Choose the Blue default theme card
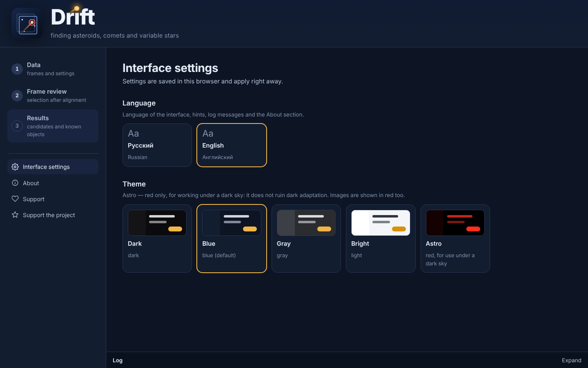The height and width of the screenshot is (368, 588). (232, 238)
